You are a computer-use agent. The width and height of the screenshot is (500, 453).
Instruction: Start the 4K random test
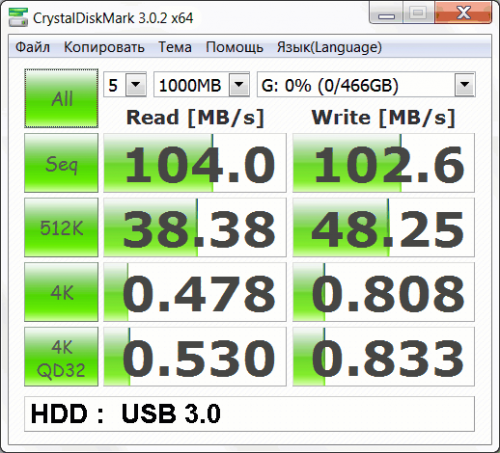pyautogui.click(x=61, y=292)
